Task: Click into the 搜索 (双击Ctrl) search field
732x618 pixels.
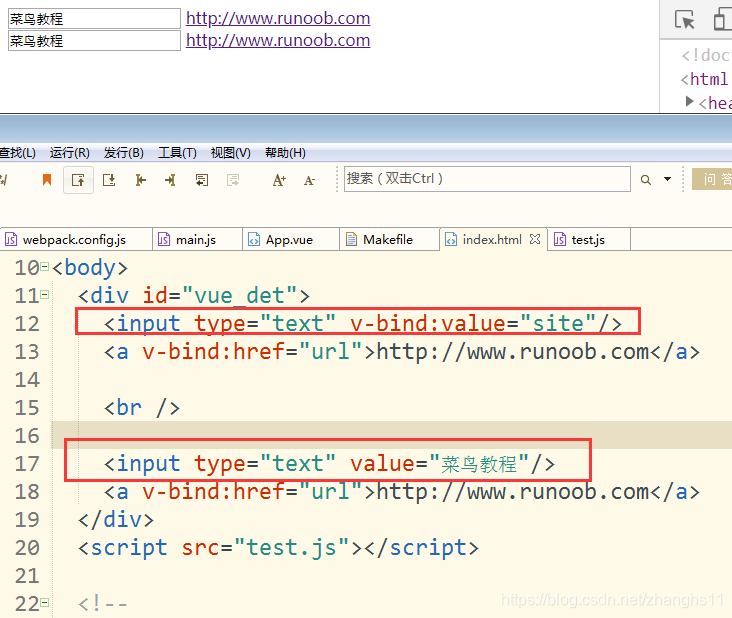Action: point(487,179)
